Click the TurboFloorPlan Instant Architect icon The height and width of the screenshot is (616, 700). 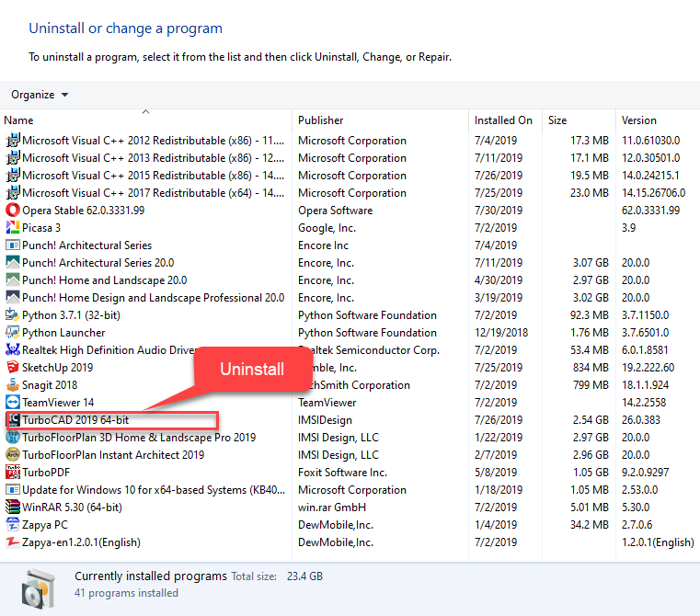click(x=13, y=454)
